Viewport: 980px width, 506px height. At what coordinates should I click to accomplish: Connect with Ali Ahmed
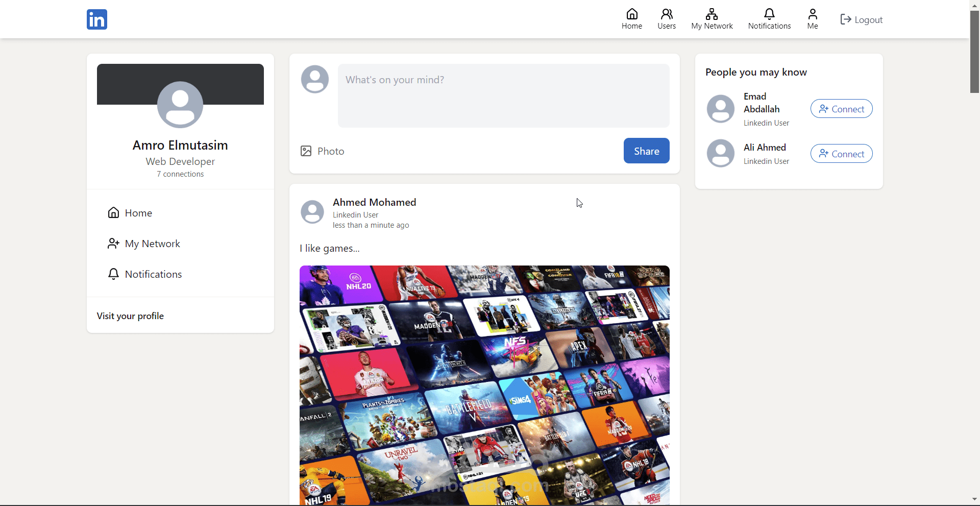842,154
